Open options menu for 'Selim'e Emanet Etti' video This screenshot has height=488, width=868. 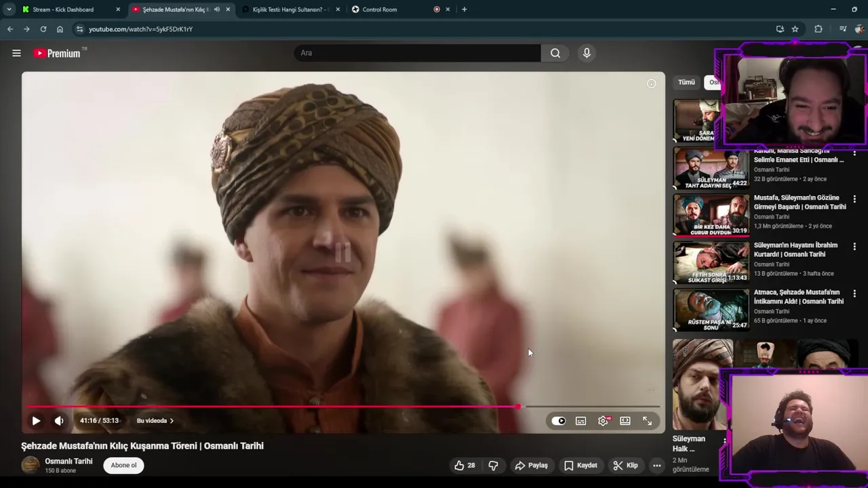pos(854,152)
